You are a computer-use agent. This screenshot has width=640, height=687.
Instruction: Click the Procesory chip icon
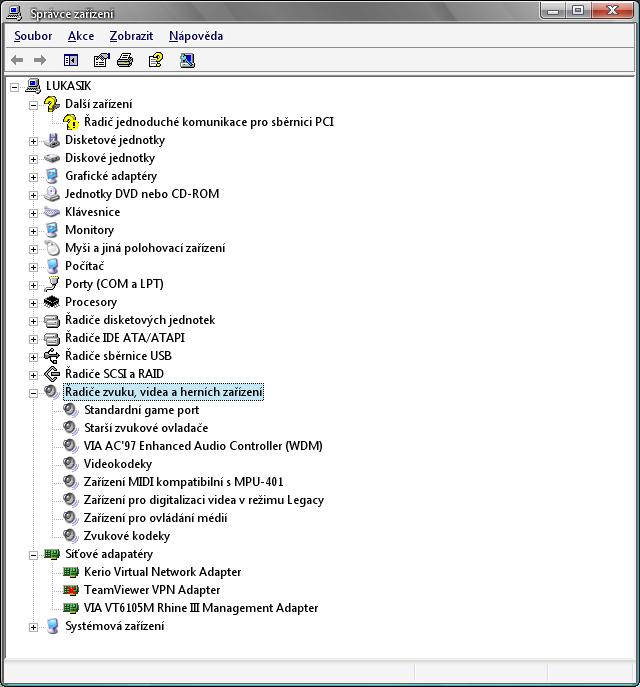[52, 302]
